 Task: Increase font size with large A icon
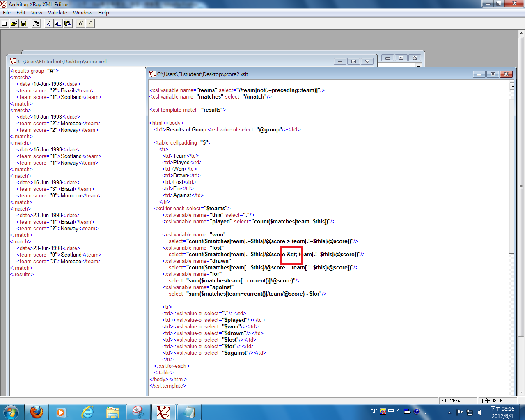coord(80,23)
